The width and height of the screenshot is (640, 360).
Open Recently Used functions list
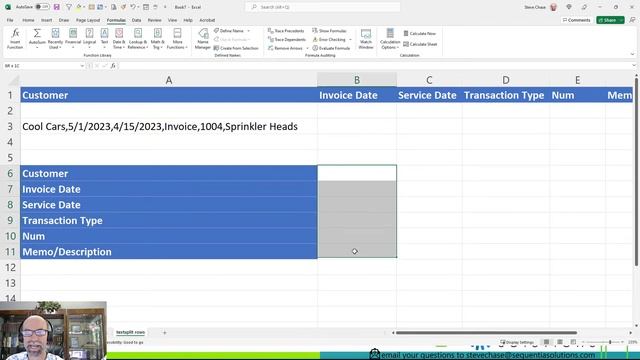[x=55, y=39]
